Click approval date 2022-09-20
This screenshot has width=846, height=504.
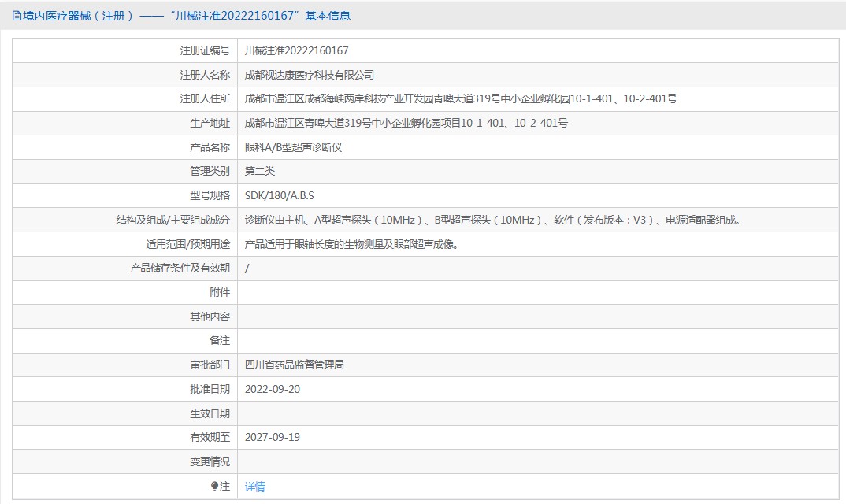273,389
